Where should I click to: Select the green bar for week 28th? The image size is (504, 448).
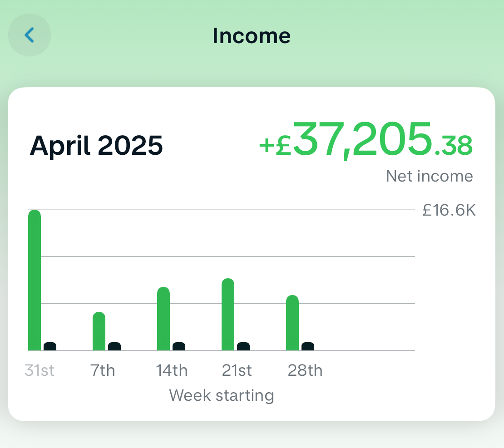(x=292, y=323)
